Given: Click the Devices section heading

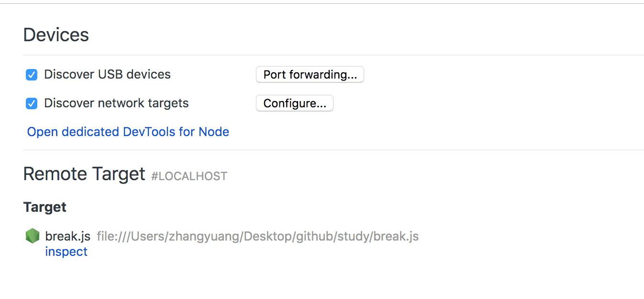Looking at the screenshot, I should click(56, 35).
